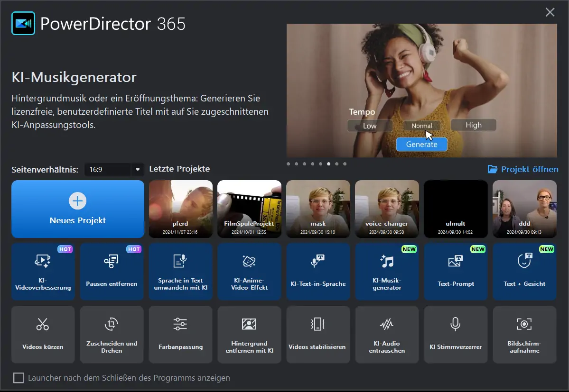This screenshot has width=569, height=392.
Task: Open the KI Stimmverzerrer tool
Action: click(x=456, y=334)
